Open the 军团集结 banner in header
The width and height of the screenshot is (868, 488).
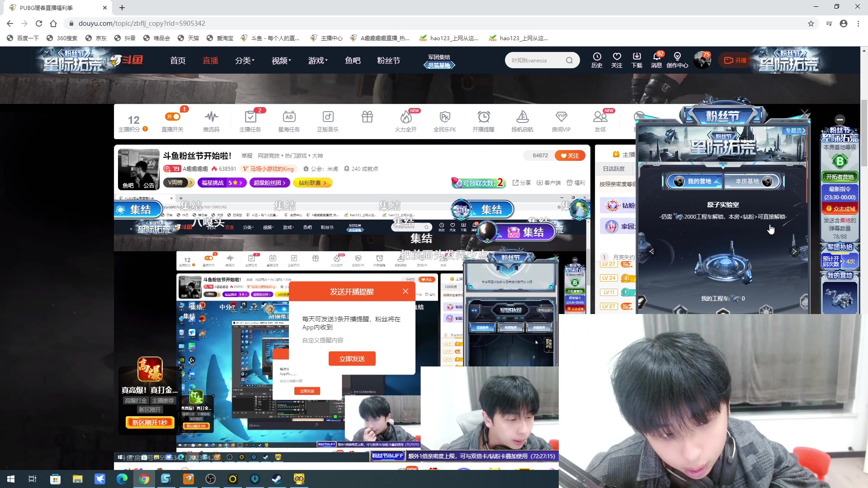tap(439, 61)
